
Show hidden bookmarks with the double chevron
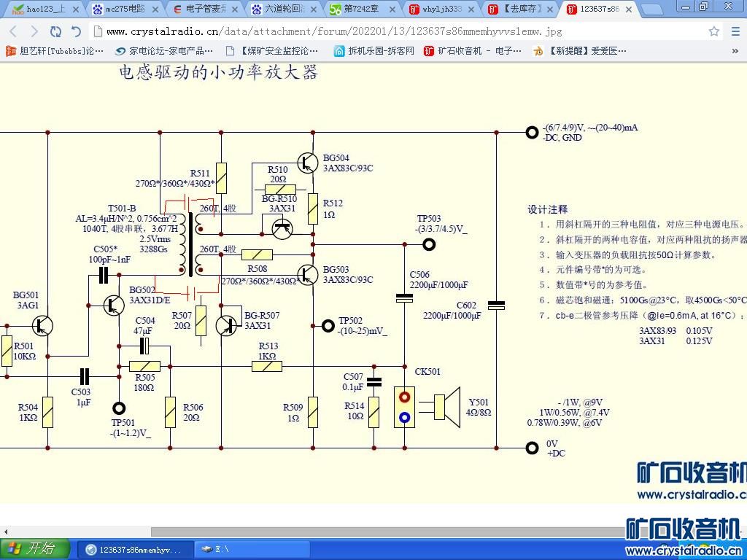(x=735, y=51)
